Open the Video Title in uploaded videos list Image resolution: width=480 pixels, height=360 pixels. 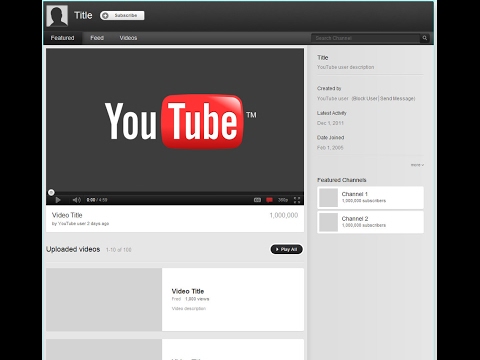[188, 291]
